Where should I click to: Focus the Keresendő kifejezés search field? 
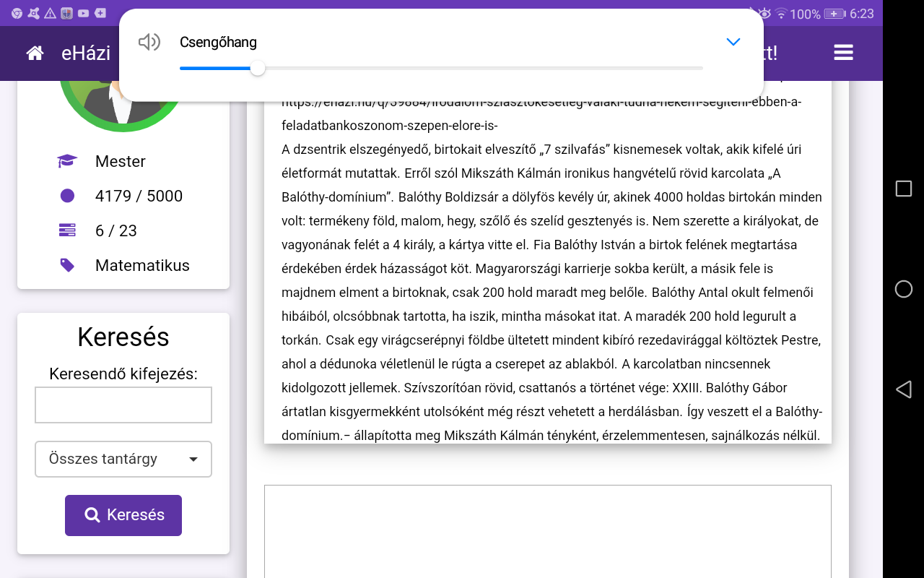click(123, 405)
